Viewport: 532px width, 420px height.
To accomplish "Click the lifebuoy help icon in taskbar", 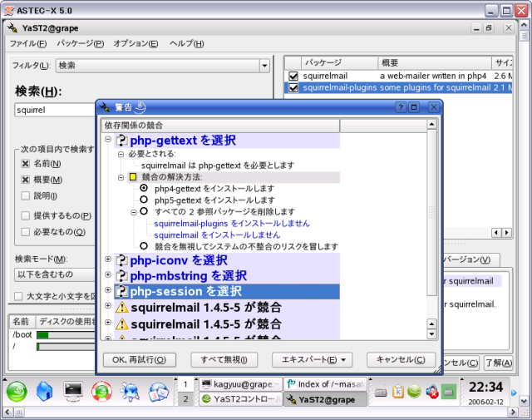I will [x=101, y=390].
